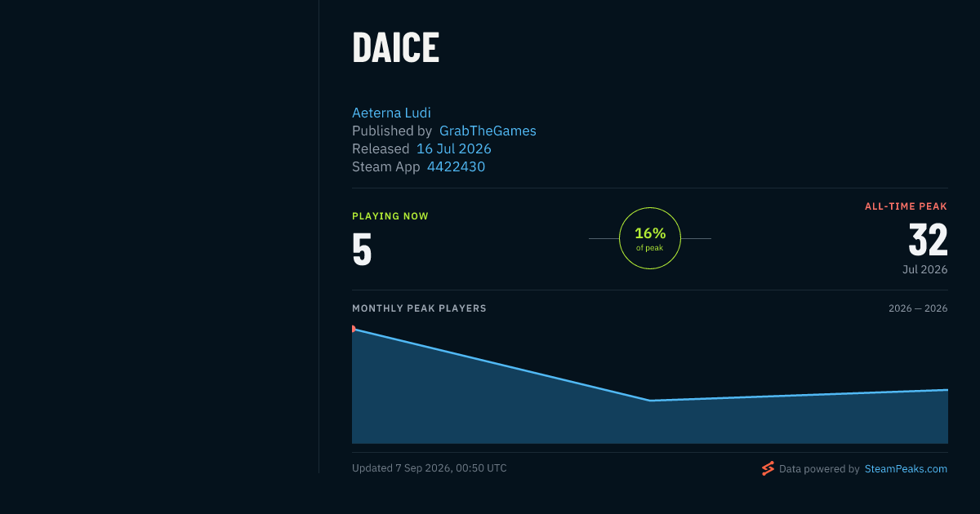The image size is (980, 514).
Task: Visit the SteamPeaks.com link
Action: click(x=906, y=469)
